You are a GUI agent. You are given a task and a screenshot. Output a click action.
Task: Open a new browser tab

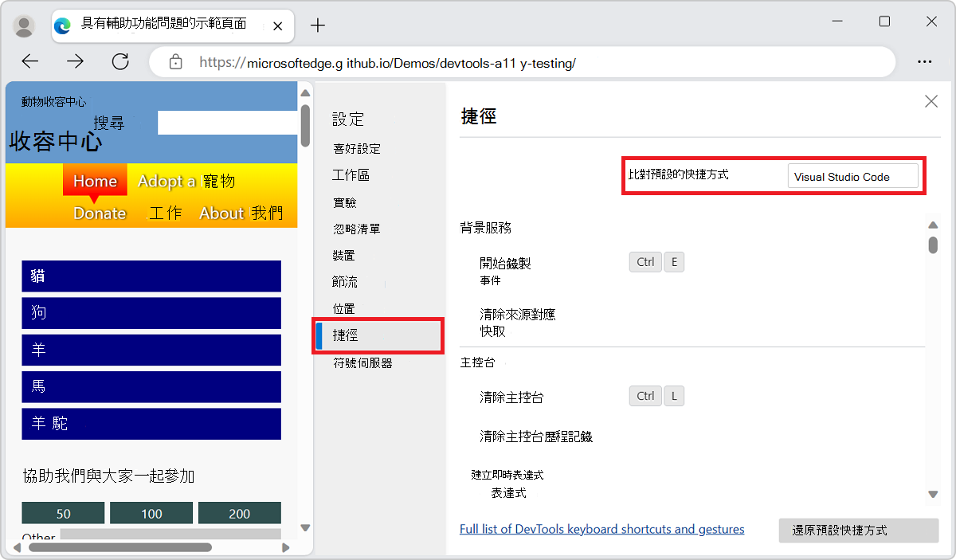pos(317,25)
